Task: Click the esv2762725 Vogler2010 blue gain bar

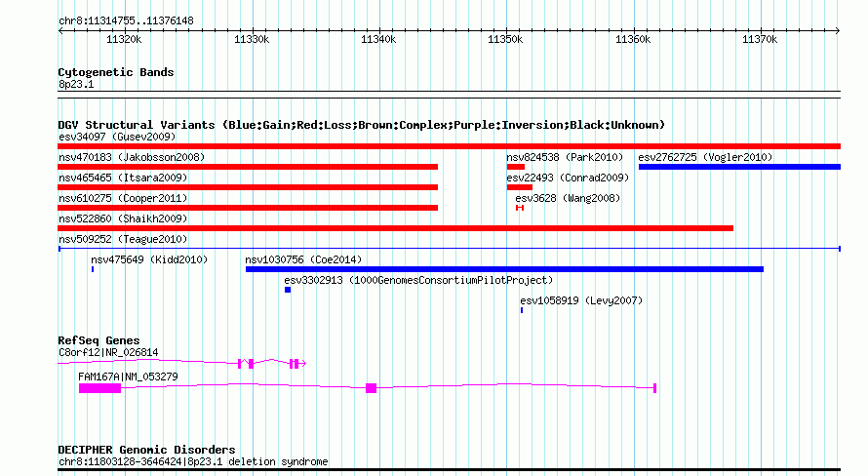Action: pos(739,167)
